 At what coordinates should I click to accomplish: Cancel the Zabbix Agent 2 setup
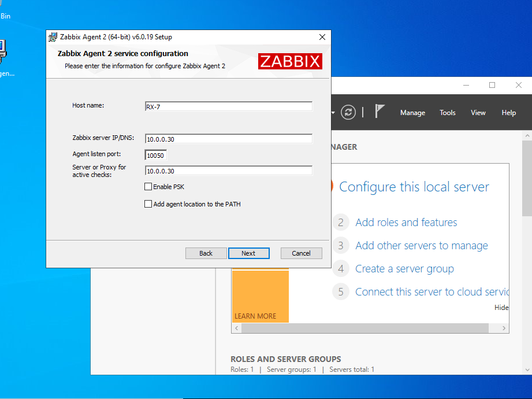tap(302, 253)
